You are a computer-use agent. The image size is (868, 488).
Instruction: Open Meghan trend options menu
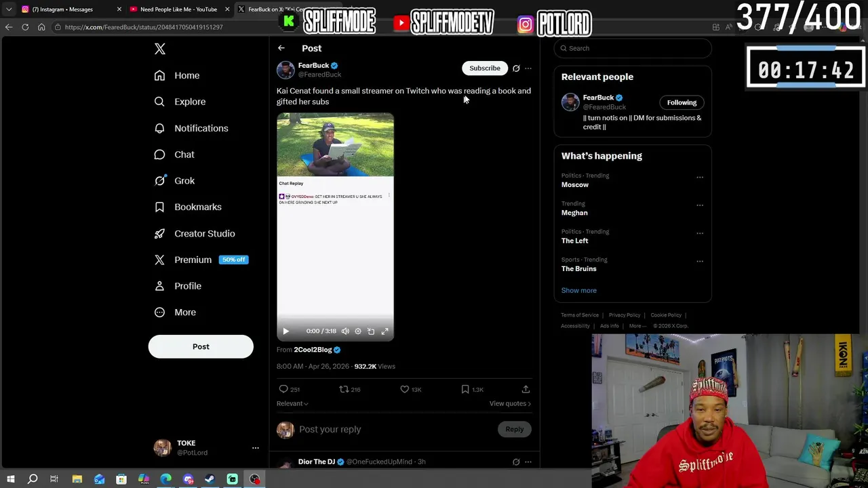click(700, 205)
